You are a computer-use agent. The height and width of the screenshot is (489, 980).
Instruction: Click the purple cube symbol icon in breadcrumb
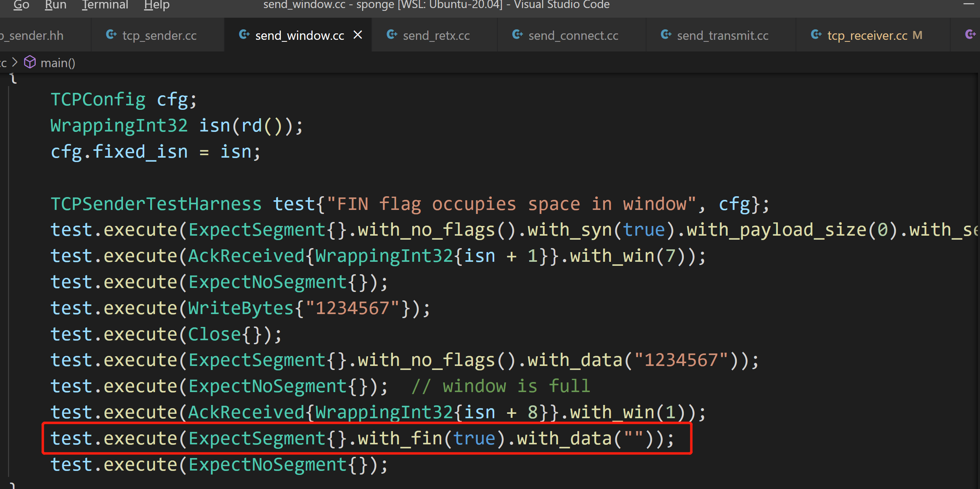30,62
